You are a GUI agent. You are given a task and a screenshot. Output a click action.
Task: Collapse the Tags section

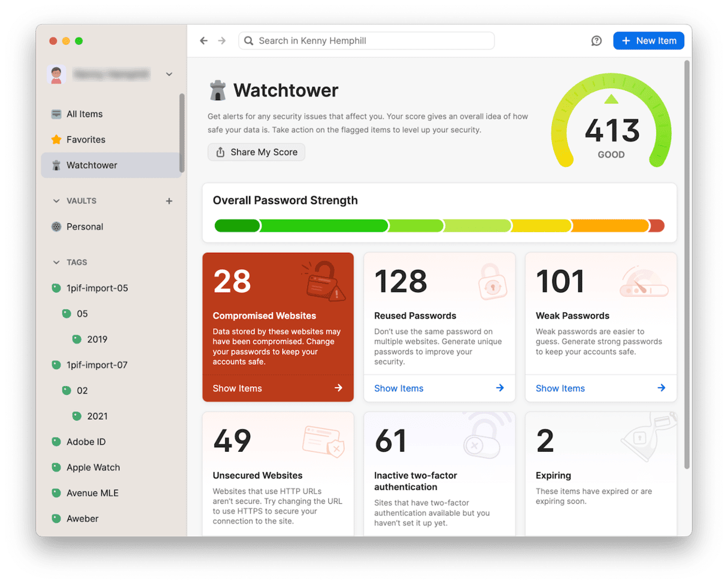[x=56, y=262]
